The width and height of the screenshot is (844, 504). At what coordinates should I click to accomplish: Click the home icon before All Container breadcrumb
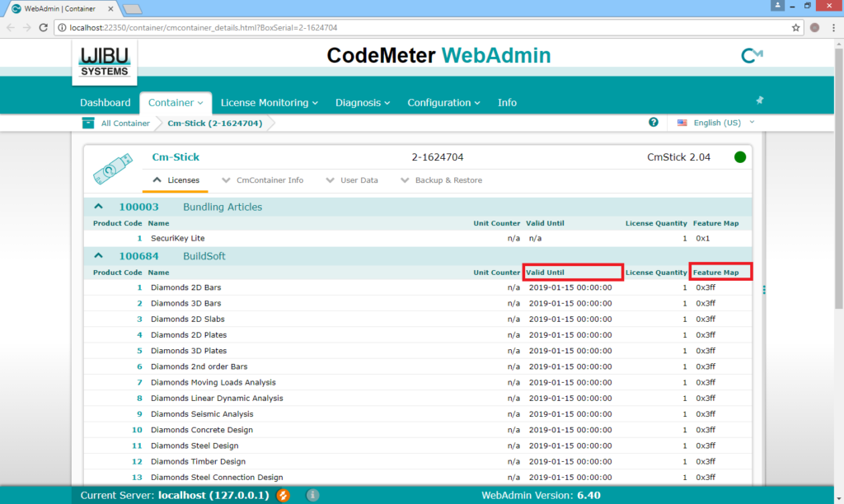coord(87,122)
